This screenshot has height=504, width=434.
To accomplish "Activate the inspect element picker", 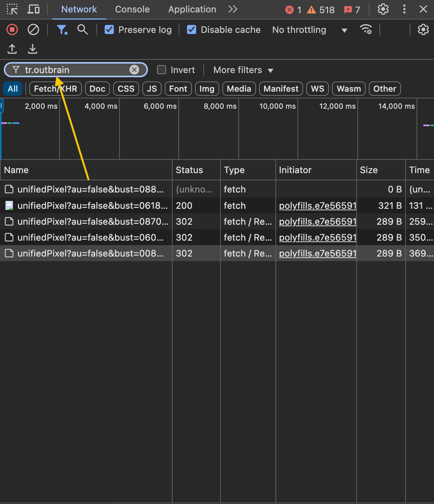I will 12,9.
